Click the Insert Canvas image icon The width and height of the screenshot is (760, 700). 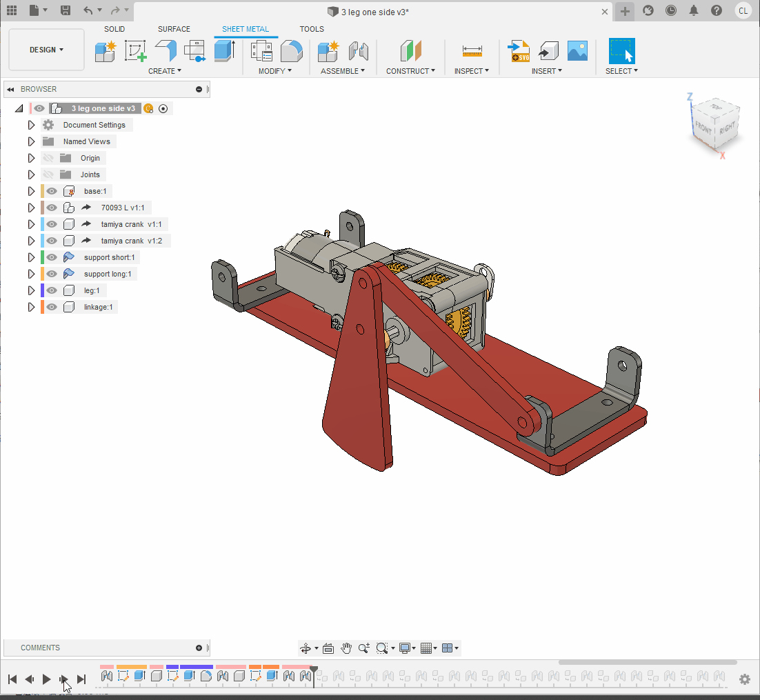click(577, 51)
